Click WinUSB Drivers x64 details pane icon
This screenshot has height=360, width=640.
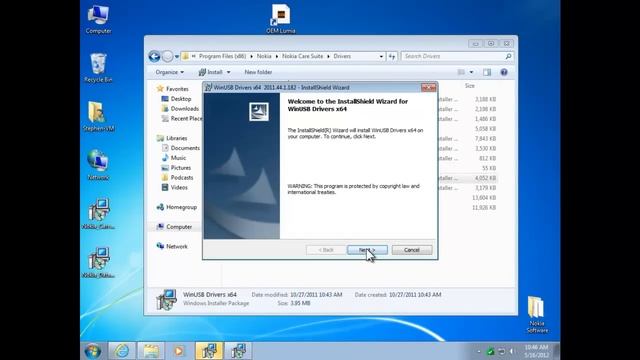[x=167, y=300]
